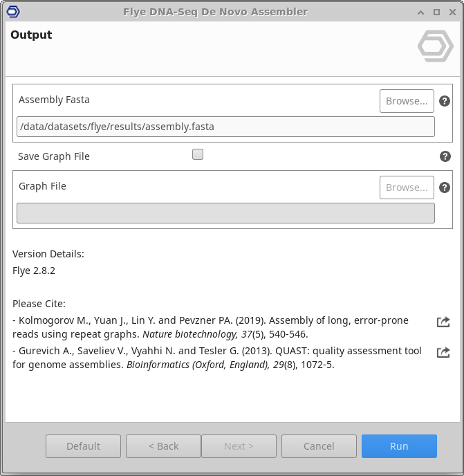464x476 pixels.
Task: Click the help icon for Graph File
Action: (x=445, y=187)
